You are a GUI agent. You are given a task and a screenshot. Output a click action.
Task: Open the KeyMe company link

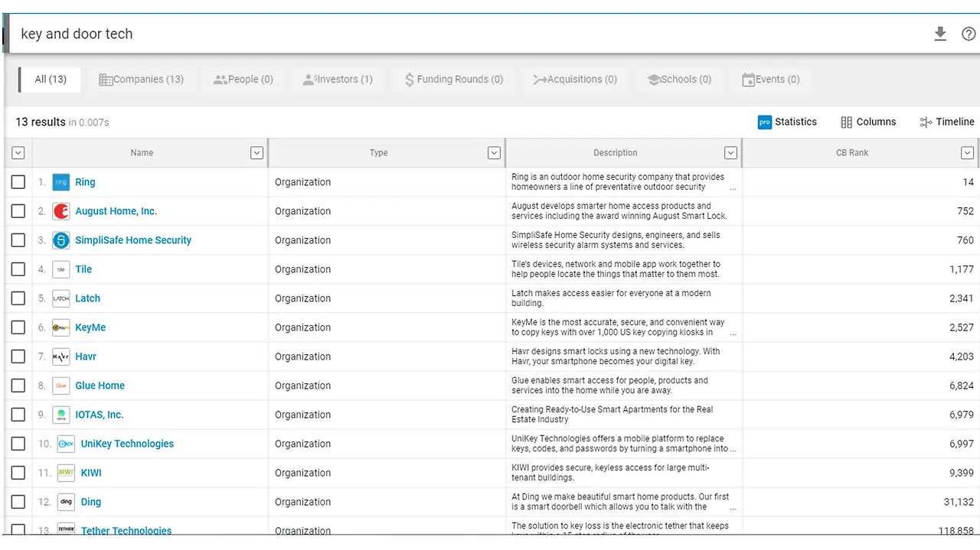(90, 327)
